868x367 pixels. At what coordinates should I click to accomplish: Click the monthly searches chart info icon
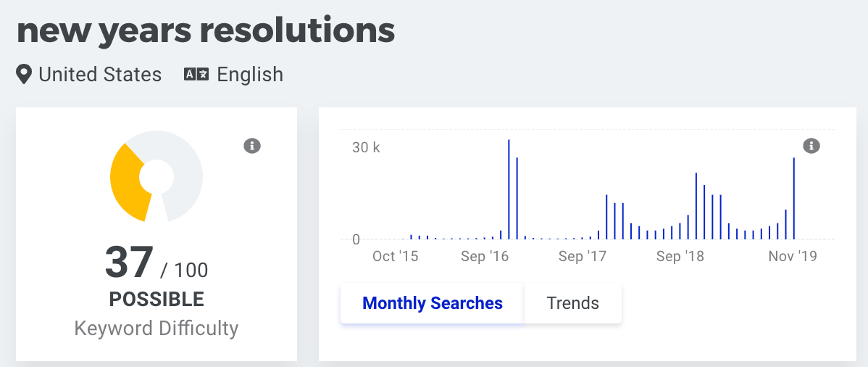click(811, 146)
